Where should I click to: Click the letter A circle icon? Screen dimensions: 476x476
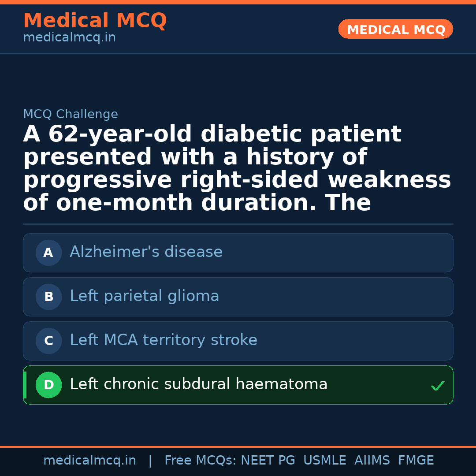coord(48,253)
